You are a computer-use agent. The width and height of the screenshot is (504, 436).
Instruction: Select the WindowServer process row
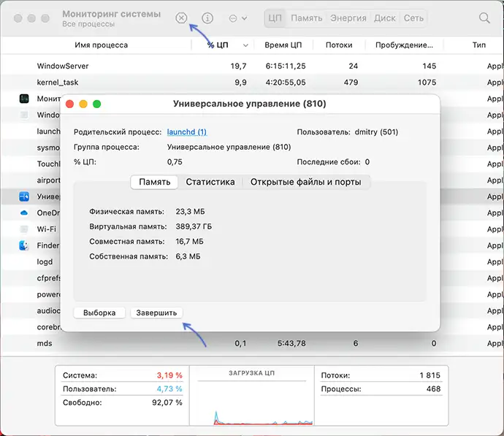[252, 66]
